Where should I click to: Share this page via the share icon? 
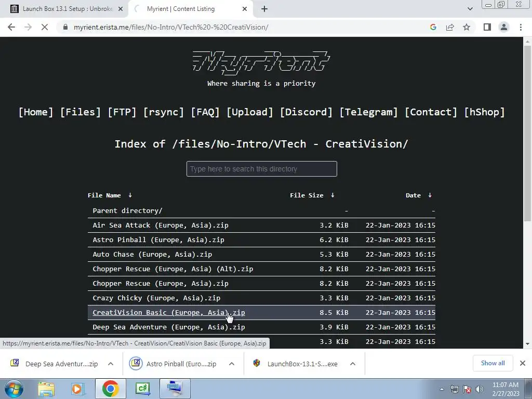coord(450,27)
